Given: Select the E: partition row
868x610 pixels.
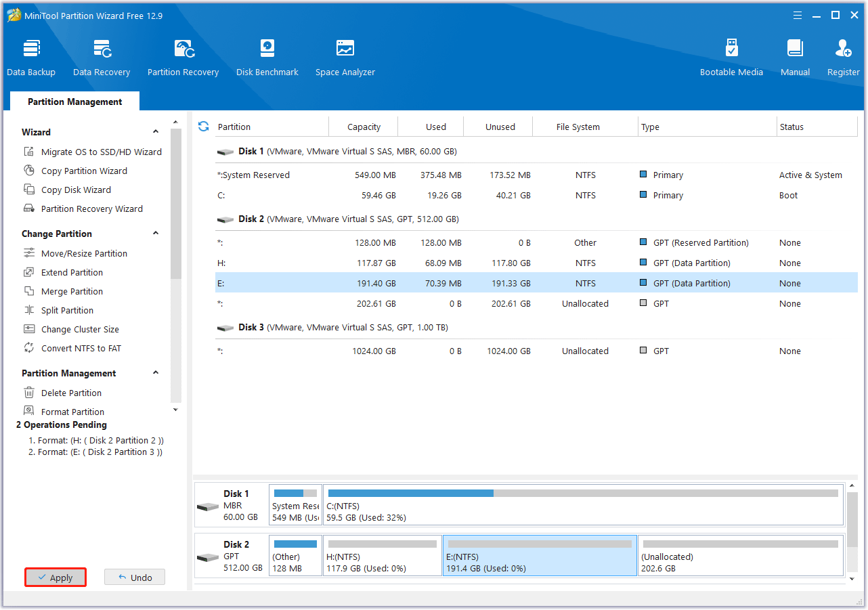Looking at the screenshot, I should click(536, 283).
